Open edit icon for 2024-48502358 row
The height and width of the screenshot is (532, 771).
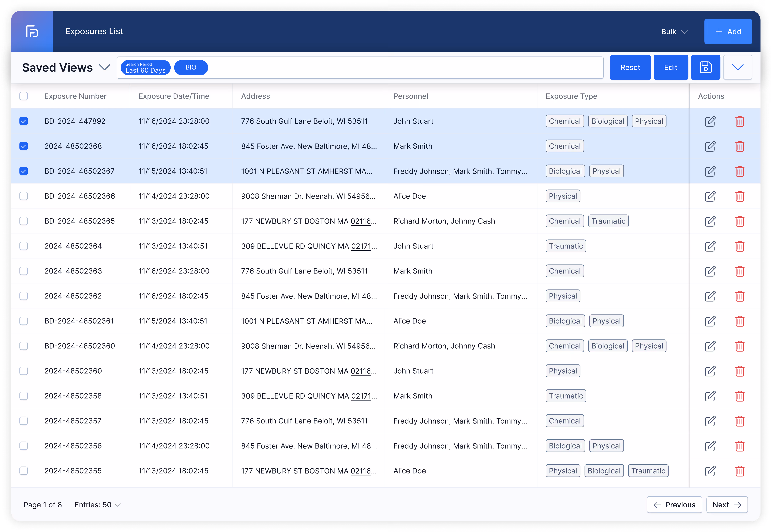[x=710, y=396]
